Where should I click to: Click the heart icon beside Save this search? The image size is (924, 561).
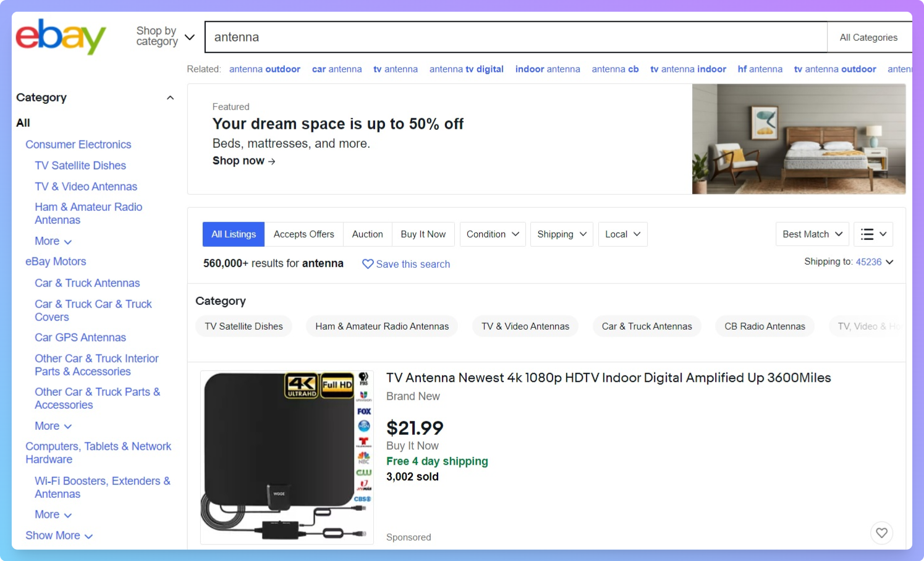coord(367,264)
